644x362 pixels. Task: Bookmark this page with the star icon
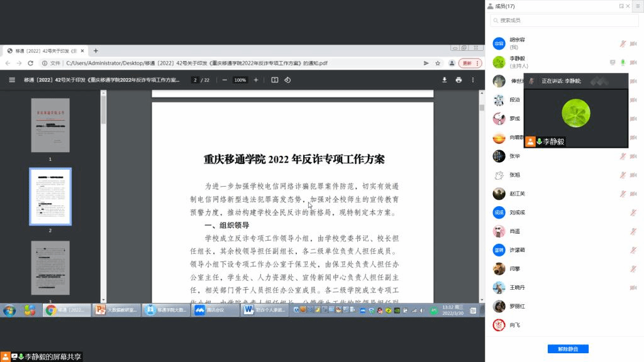coord(438,63)
